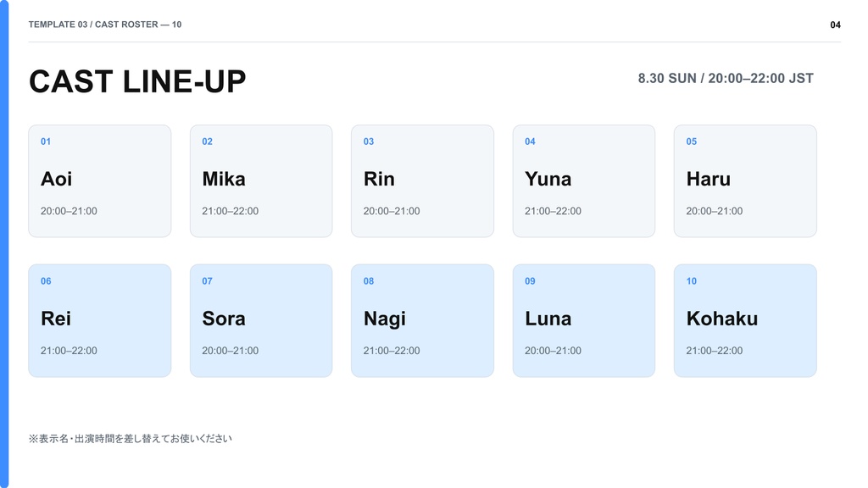
Task: Click the card number 06 label
Action: point(46,281)
